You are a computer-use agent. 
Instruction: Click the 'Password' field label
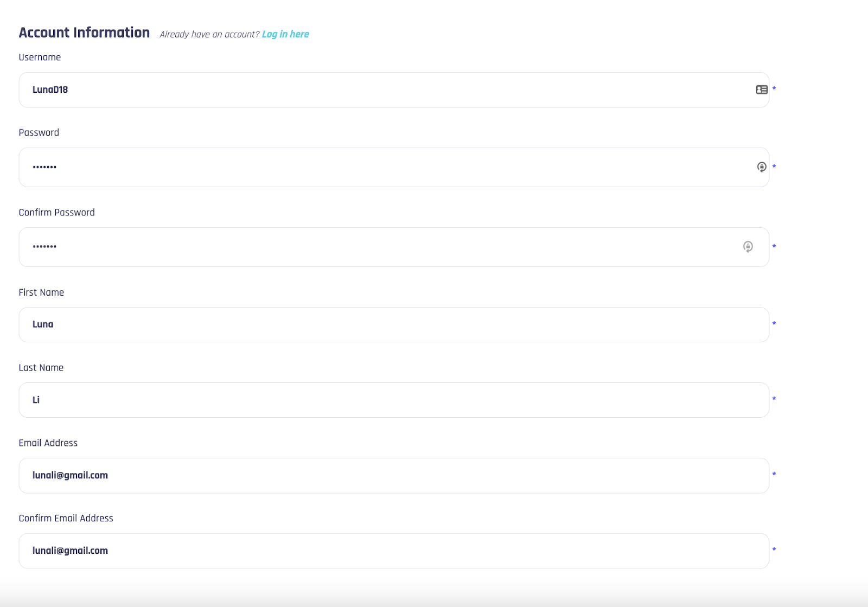point(39,133)
